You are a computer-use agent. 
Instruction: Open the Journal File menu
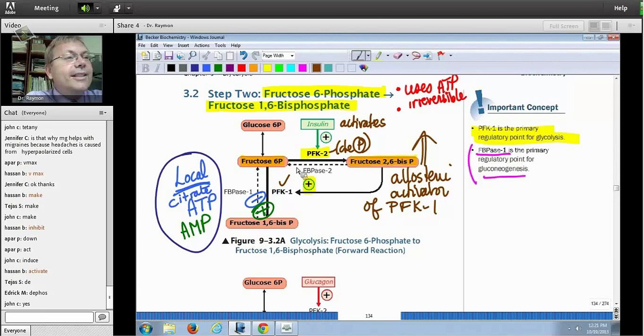pyautogui.click(x=142, y=45)
